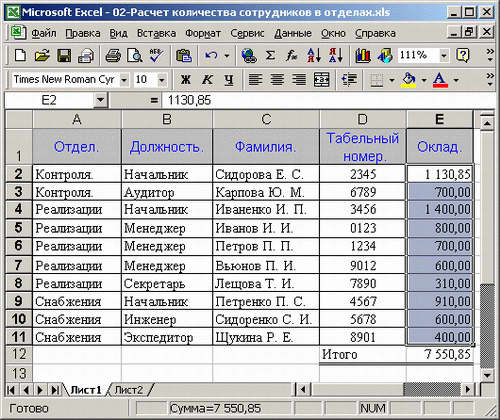
Task: Launch the Chart Wizard icon
Action: tap(363, 55)
